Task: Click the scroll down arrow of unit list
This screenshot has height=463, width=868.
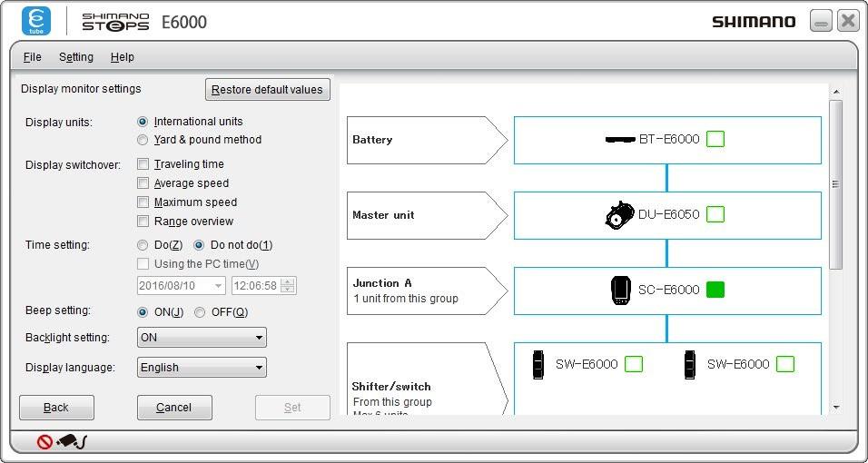Action: coord(836,408)
